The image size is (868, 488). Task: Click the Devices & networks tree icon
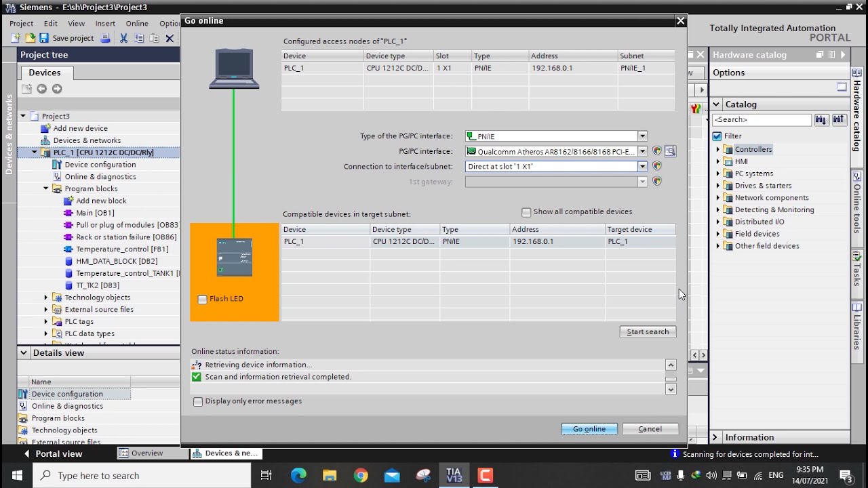point(46,140)
